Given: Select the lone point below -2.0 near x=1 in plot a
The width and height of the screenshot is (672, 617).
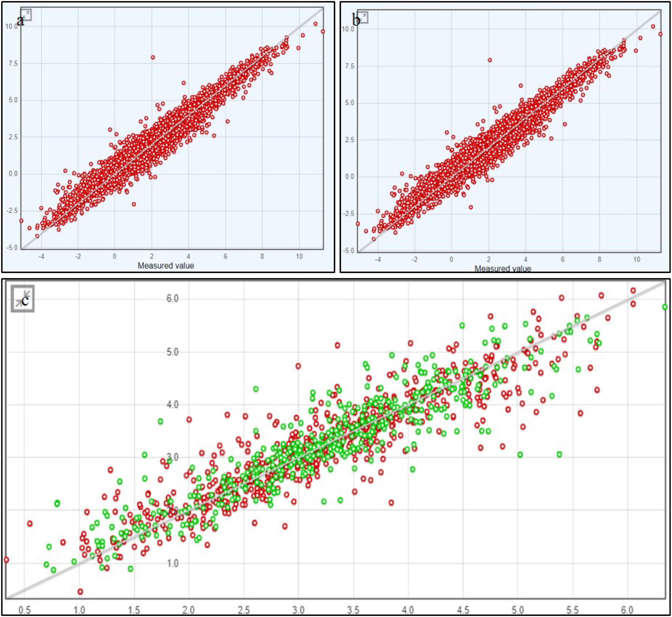Looking at the screenshot, I should [x=134, y=204].
